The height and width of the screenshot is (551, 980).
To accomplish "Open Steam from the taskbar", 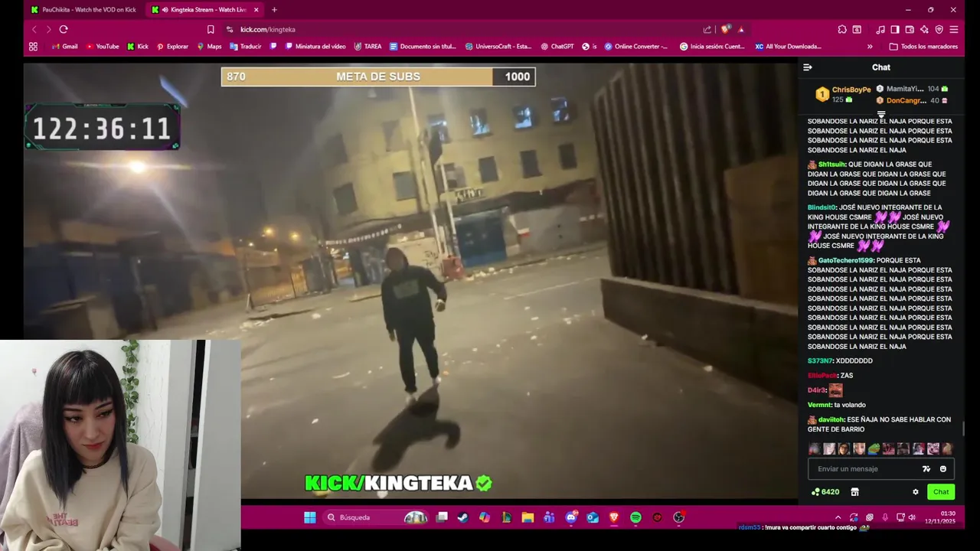I will pos(462,517).
